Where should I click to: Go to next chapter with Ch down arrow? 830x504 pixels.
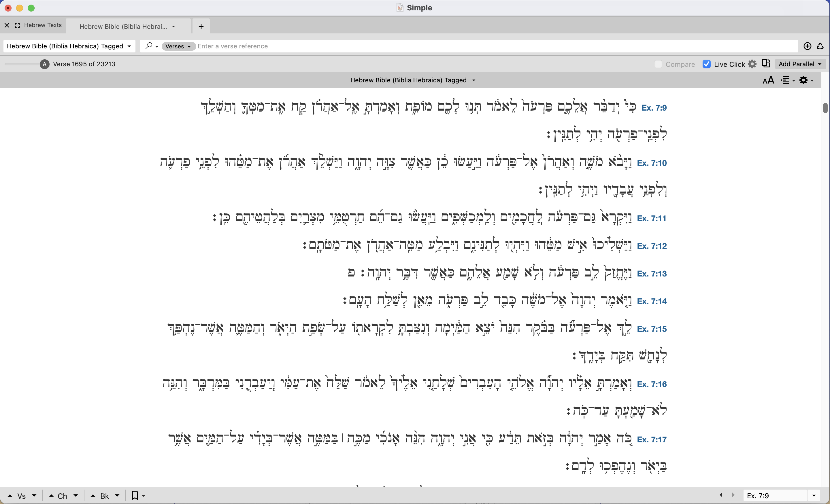pyautogui.click(x=76, y=495)
